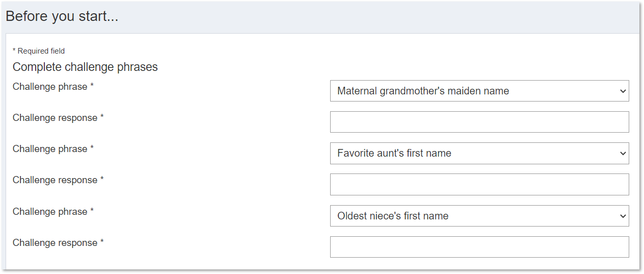Click chevron arrow on Oldest niece's dropdown
The width and height of the screenshot is (644, 274).
coord(623,216)
